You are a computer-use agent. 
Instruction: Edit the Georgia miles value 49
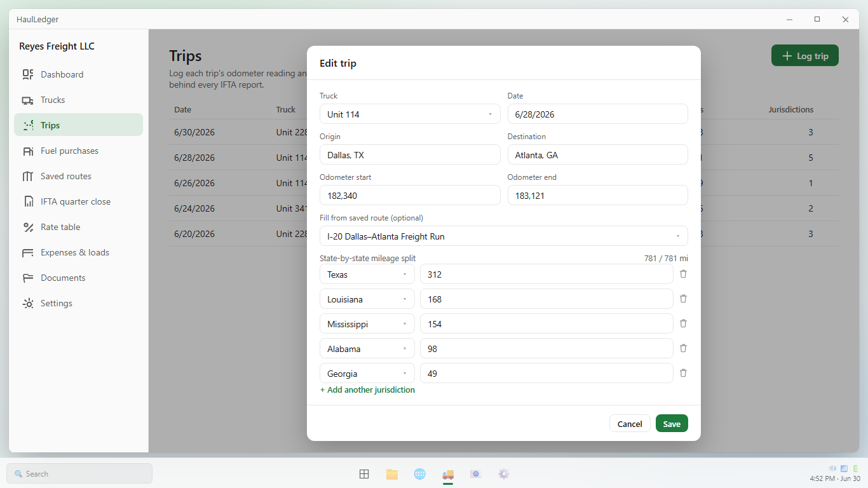pos(546,374)
